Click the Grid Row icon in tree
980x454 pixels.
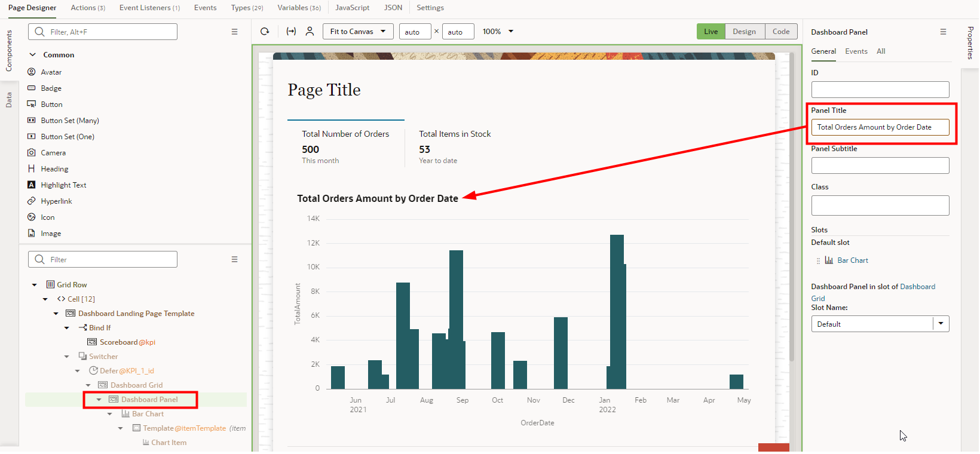[x=50, y=284]
